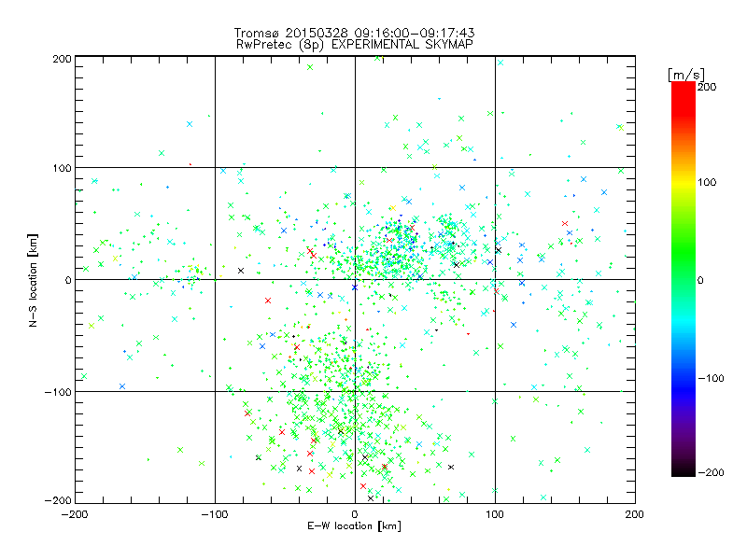
Task: Click the 'E-W location [km]' axis label
Action: (x=354, y=526)
